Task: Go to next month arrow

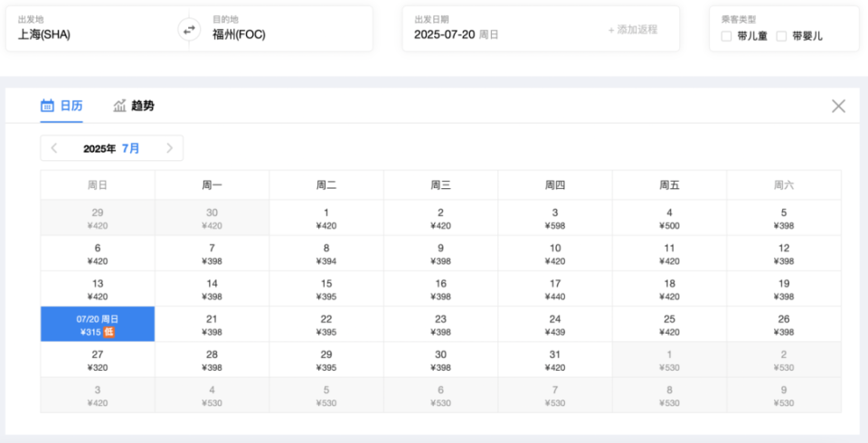Action: 169,148
